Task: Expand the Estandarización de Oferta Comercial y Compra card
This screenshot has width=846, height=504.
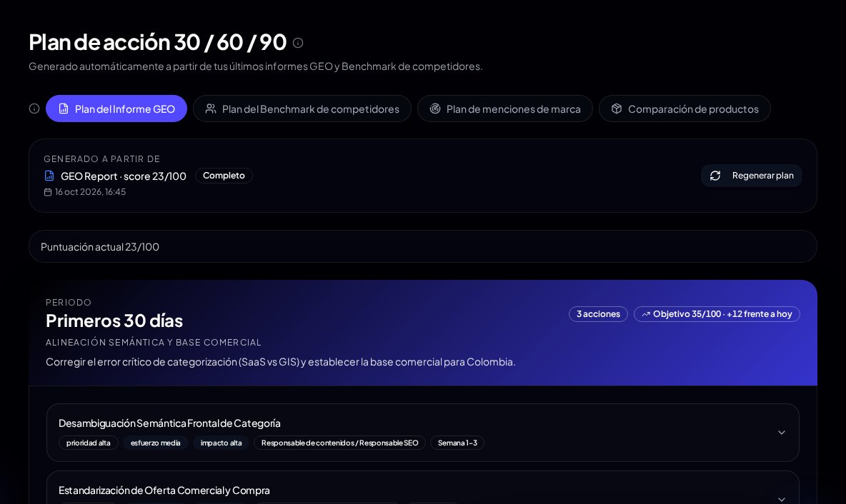Action: [x=781, y=499]
